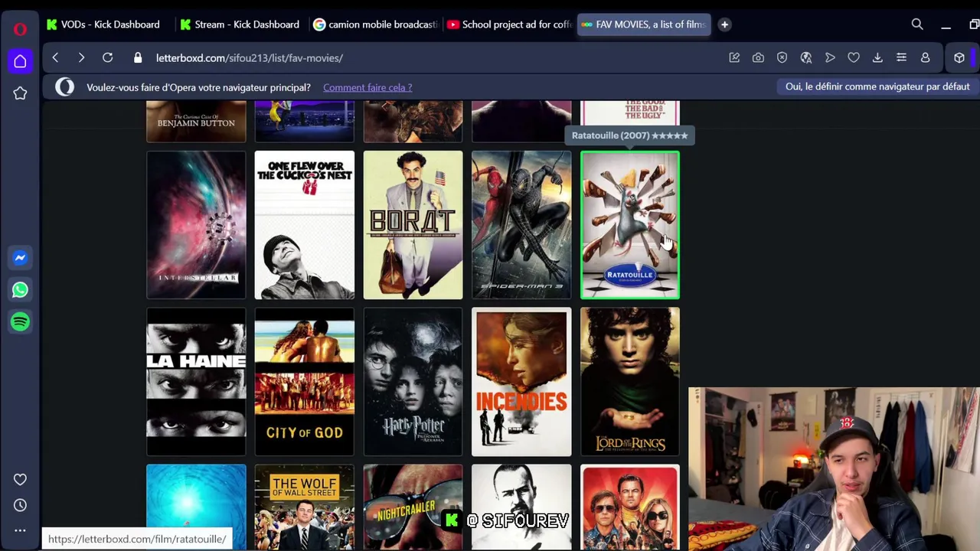Open WhatsApp in the Opera sidebar

tap(20, 290)
